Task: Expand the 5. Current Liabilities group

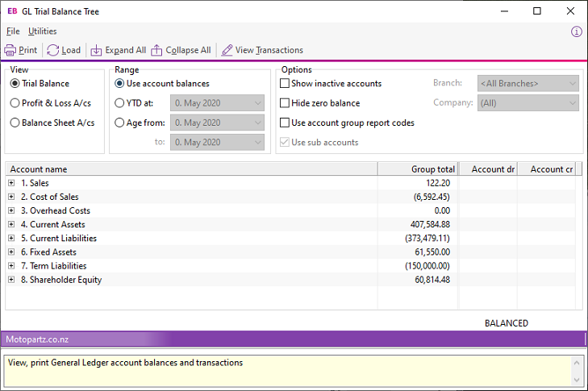Action: click(x=11, y=238)
